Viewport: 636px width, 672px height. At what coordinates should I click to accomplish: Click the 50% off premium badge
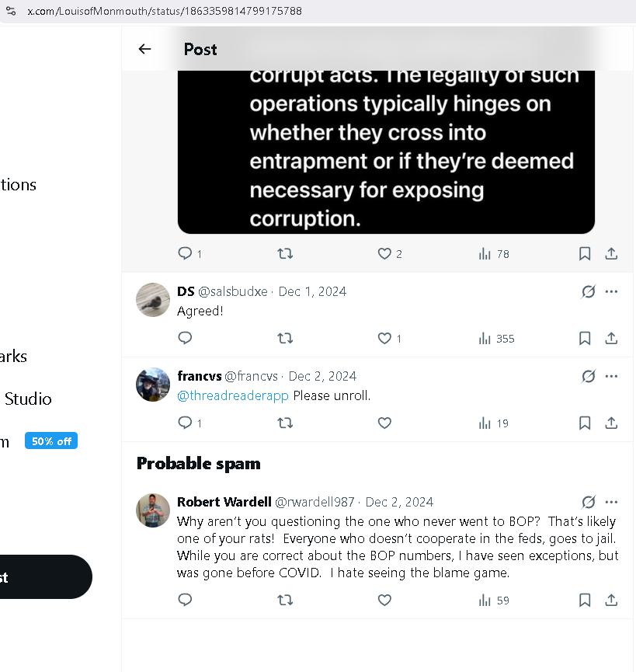(51, 441)
